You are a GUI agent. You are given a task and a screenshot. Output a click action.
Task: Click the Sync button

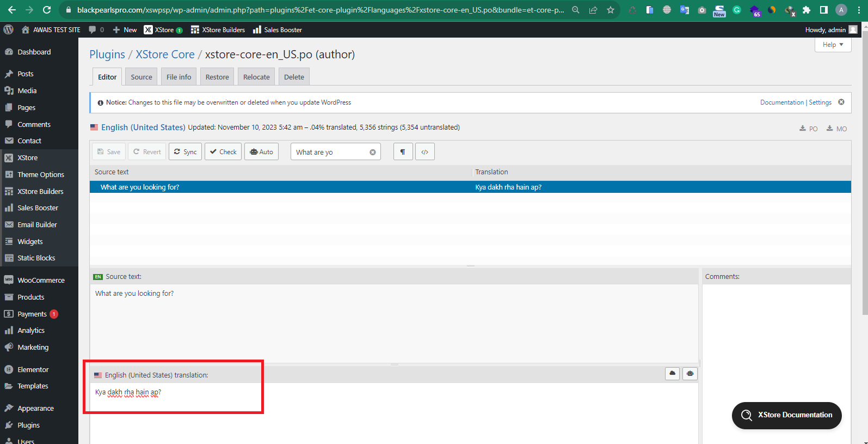pos(185,151)
